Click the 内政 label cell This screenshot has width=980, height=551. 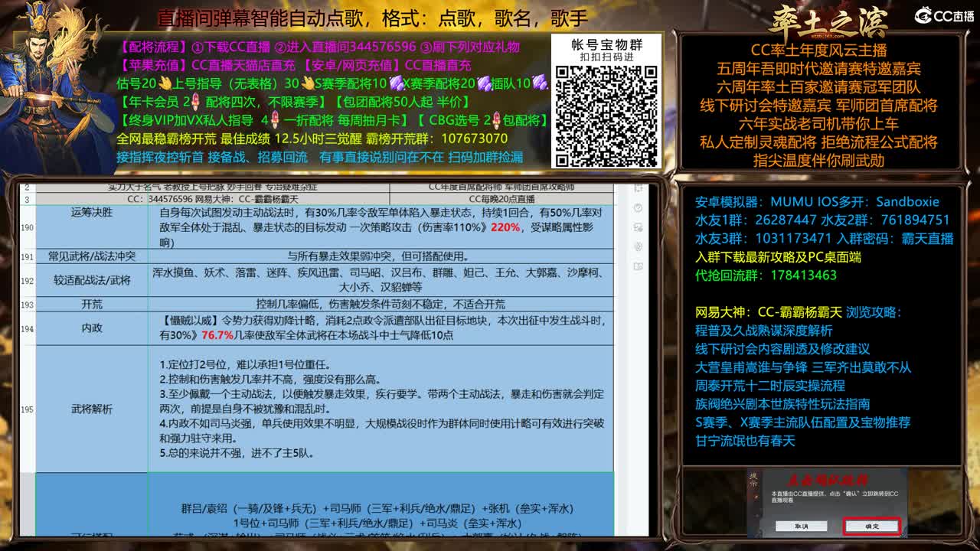click(x=92, y=328)
